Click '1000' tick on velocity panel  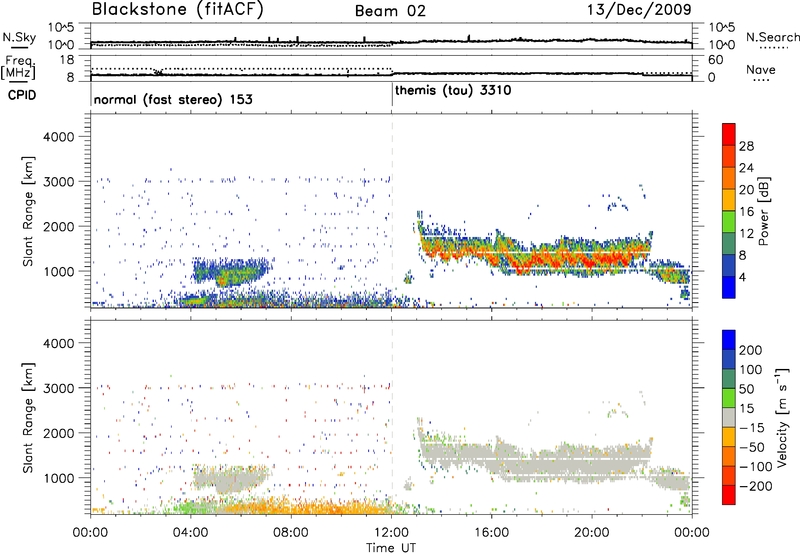(x=58, y=478)
